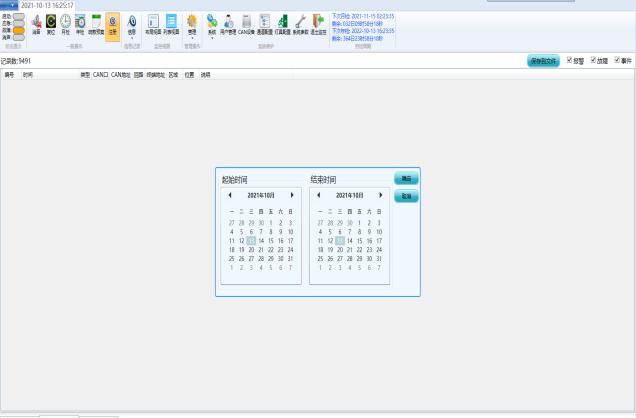Open the 布局视图 (layout view) icon
The width and height of the screenshot is (636, 418).
(x=153, y=22)
